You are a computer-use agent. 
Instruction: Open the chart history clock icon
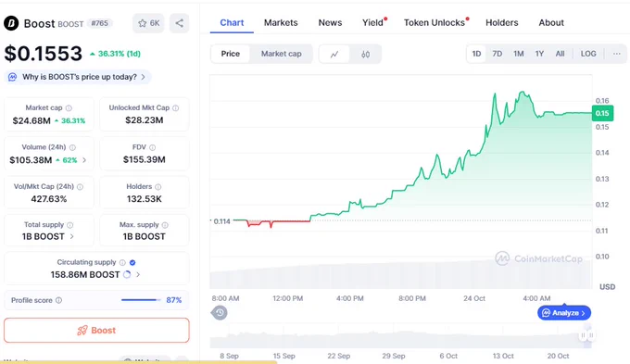coord(220,312)
